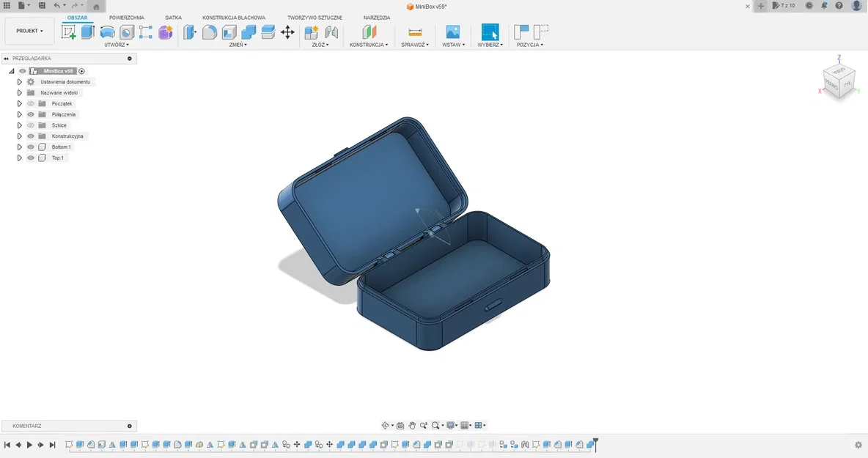Click the Wstaw canvas/image insert icon
This screenshot has width=868, height=458.
tap(452, 32)
